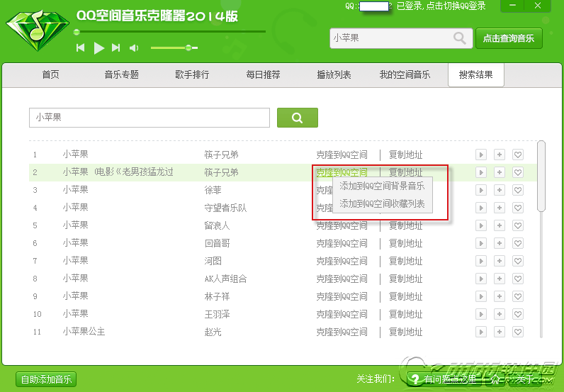Image resolution: width=564 pixels, height=392 pixels.
Task: Add 徐菲 row song with plus icon
Action: click(500, 190)
